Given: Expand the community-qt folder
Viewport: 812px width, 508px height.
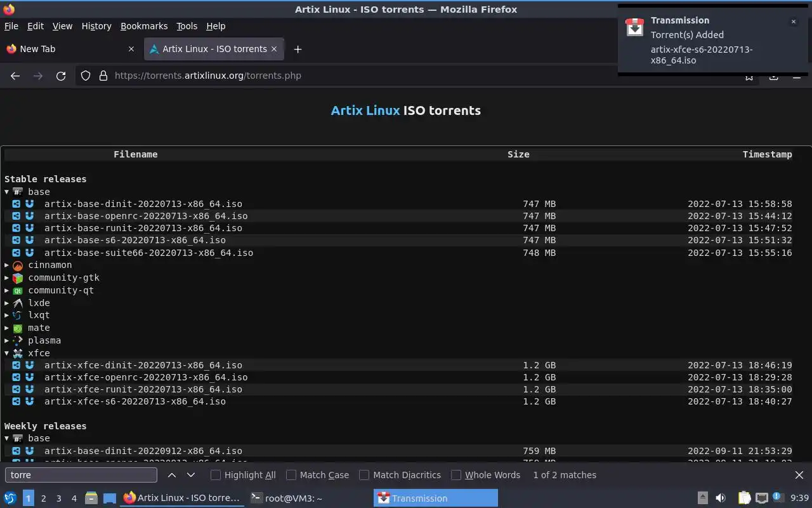Looking at the screenshot, I should [x=7, y=290].
